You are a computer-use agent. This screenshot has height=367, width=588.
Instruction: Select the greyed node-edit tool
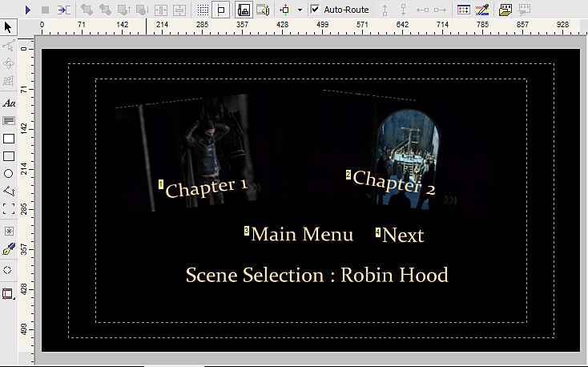click(x=8, y=46)
